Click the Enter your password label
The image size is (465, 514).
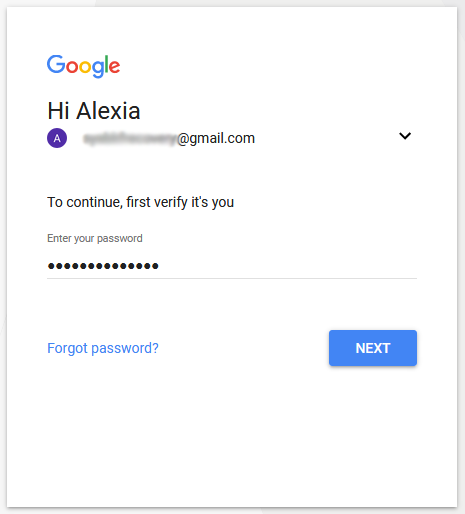click(x=95, y=238)
